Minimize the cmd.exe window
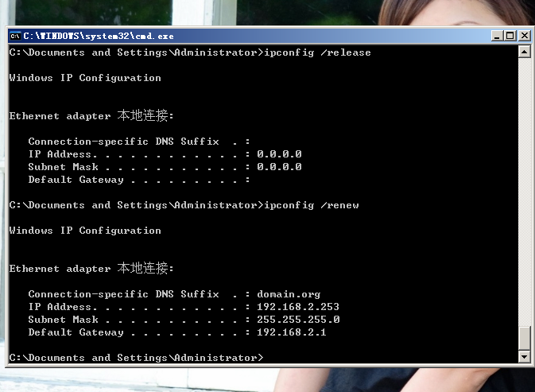The height and width of the screenshot is (392, 535). point(497,36)
